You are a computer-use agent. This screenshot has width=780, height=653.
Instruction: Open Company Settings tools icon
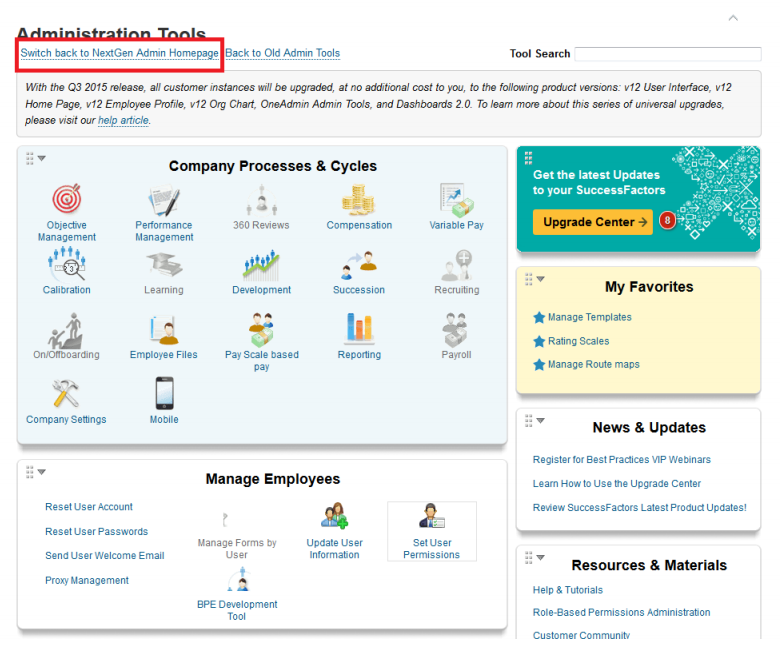(x=66, y=393)
